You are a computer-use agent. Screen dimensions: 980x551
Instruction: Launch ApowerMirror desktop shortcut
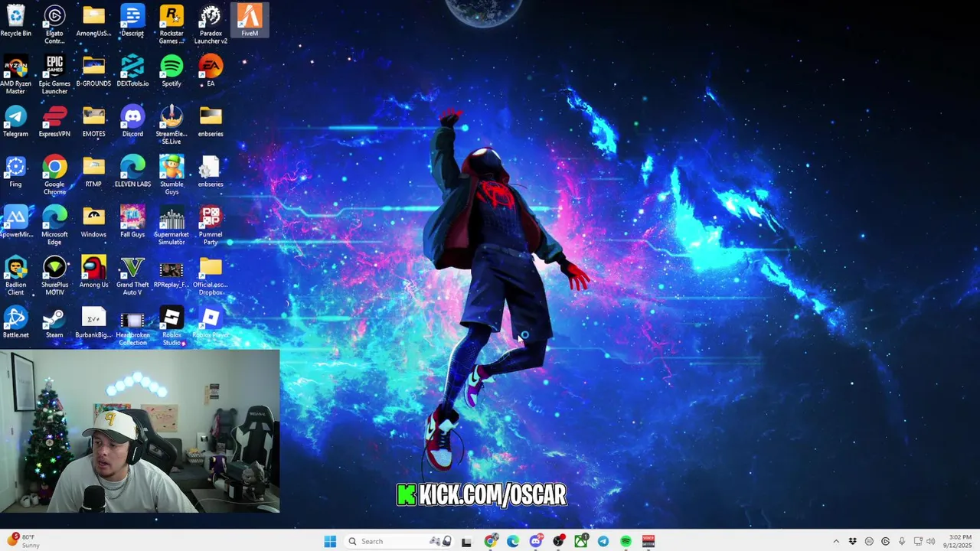[x=16, y=222]
